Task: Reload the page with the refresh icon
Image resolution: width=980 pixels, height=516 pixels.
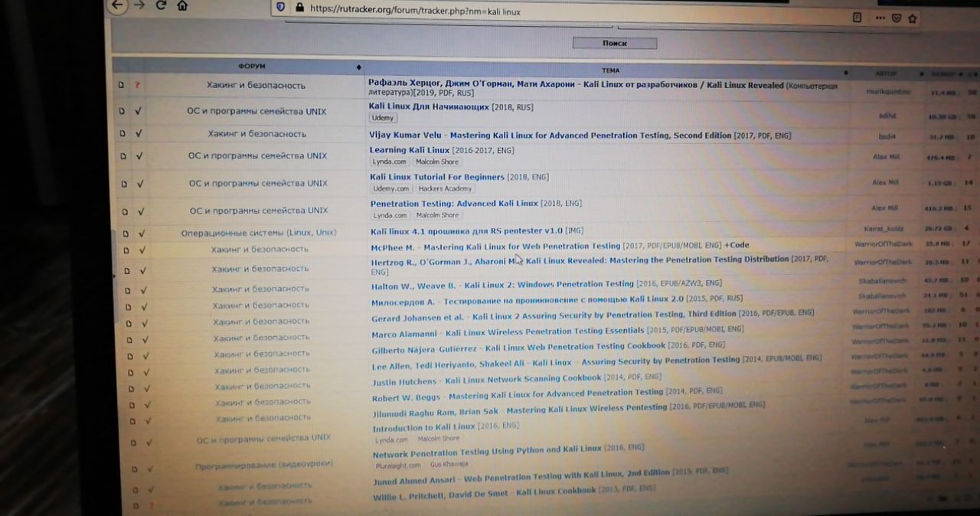Action: 161,5
